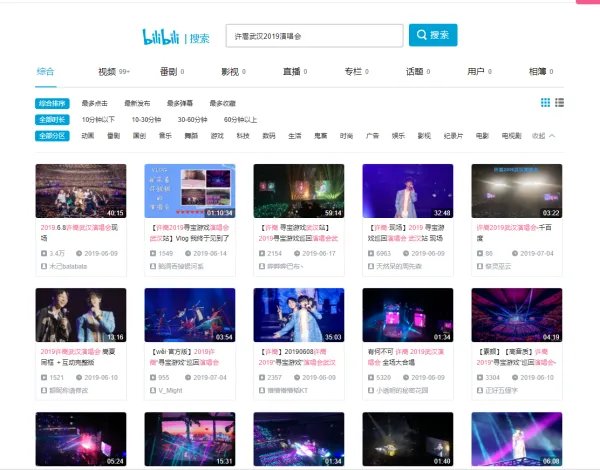Open the 32:48 video thumbnail
The width and height of the screenshot is (600, 470).
[x=408, y=191]
